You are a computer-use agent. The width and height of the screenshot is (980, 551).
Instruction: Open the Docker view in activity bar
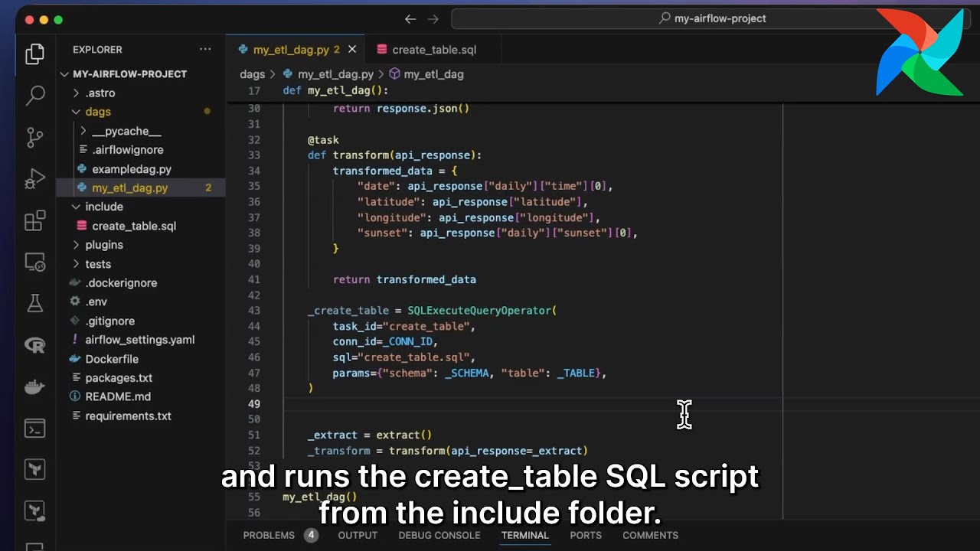(x=34, y=386)
